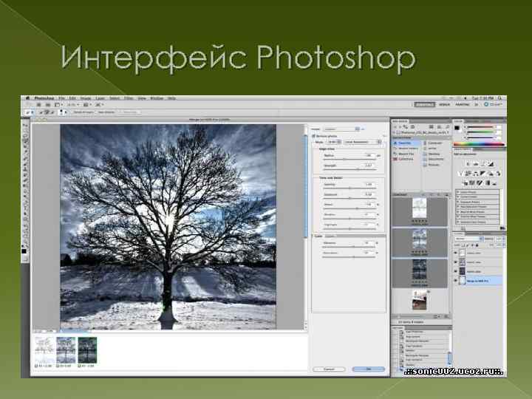Switch to the Essentials workspace button

(424, 104)
